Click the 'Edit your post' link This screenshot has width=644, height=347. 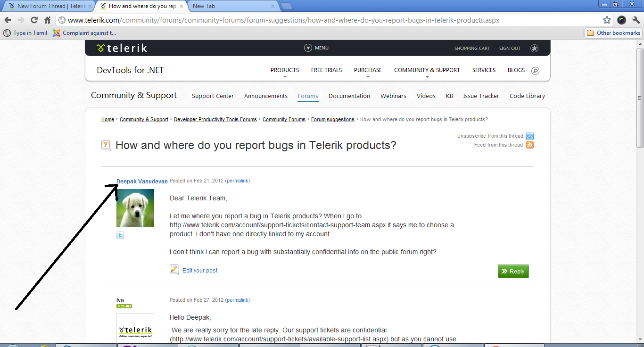pos(200,271)
